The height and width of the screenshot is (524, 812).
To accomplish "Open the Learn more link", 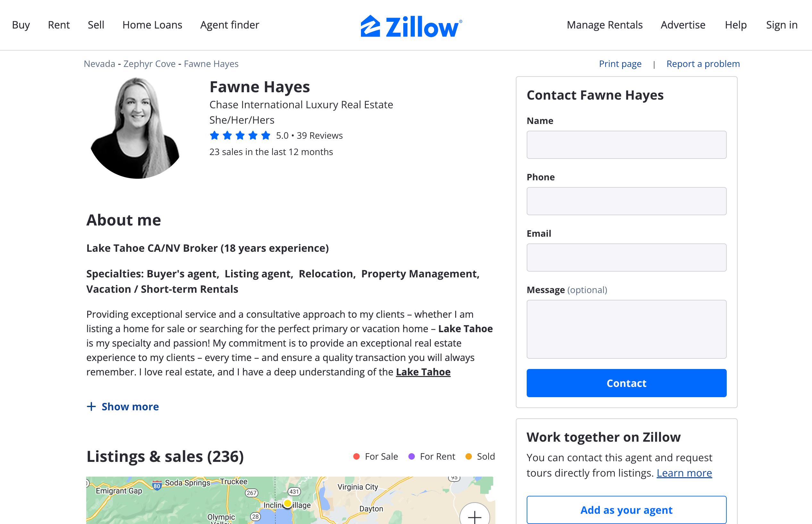I will 684,473.
